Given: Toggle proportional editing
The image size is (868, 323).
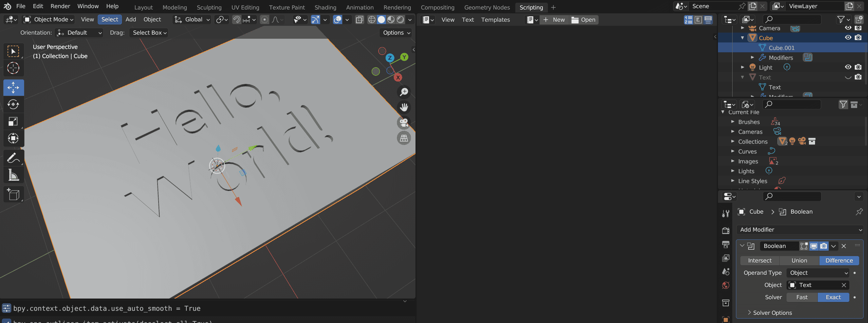Looking at the screenshot, I should [264, 20].
